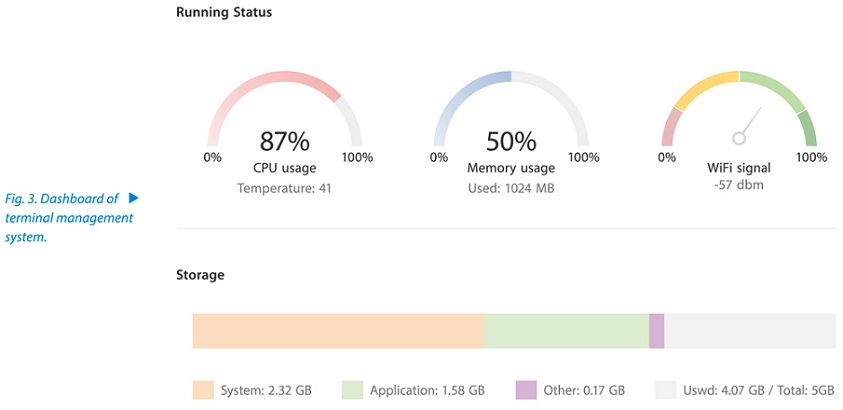Click the Running Status heading
Viewport: 843px width, 410px height.
click(x=224, y=12)
